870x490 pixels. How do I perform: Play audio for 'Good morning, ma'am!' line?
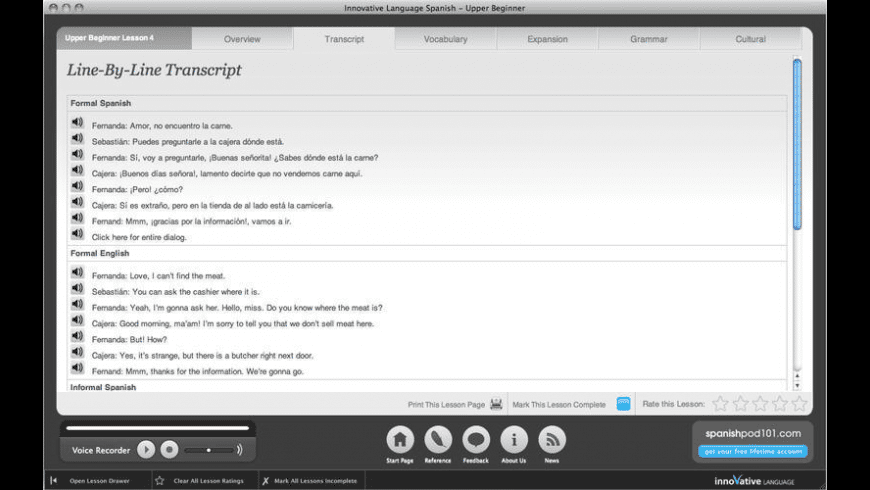tap(77, 320)
